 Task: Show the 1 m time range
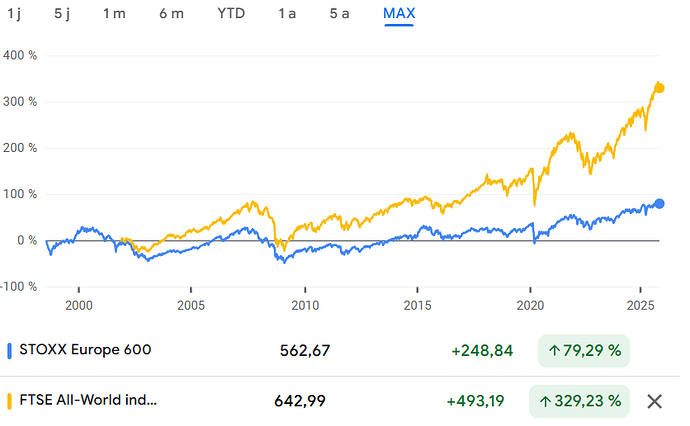click(114, 14)
